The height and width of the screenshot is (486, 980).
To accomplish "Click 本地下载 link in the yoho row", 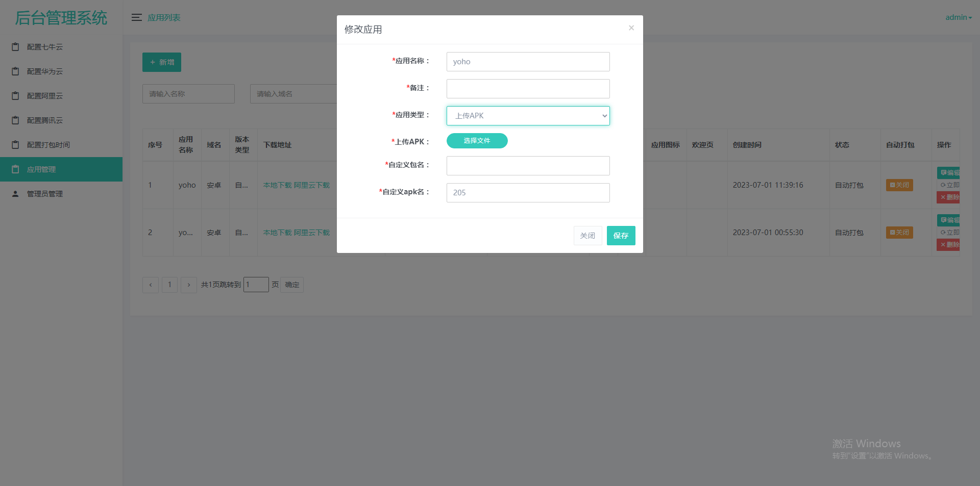I will click(277, 185).
